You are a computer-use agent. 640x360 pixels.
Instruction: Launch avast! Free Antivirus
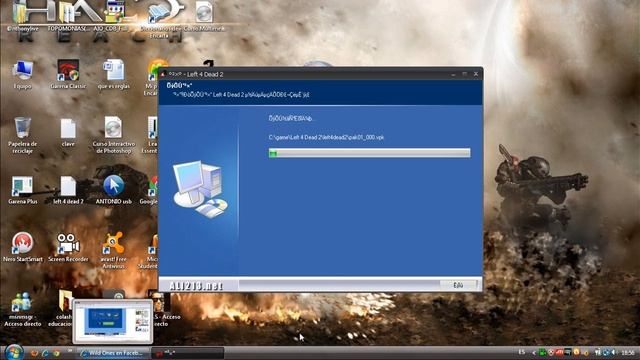pos(113,250)
